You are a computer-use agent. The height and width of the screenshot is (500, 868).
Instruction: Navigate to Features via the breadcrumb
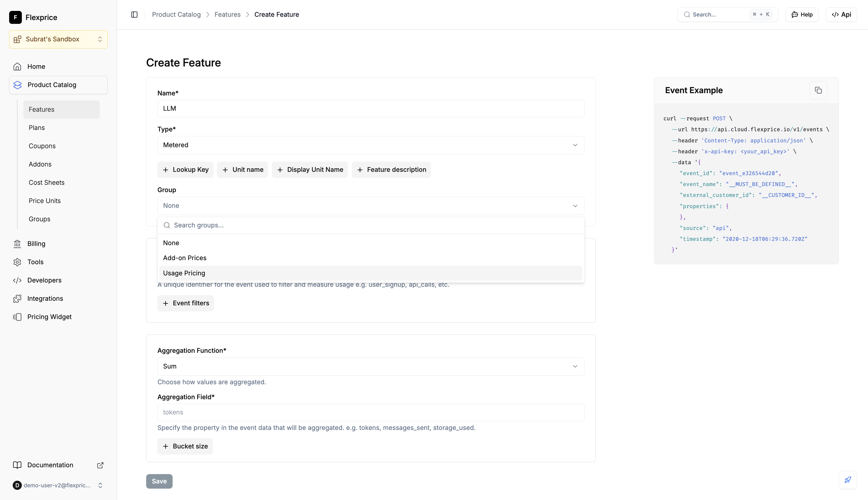tap(227, 14)
